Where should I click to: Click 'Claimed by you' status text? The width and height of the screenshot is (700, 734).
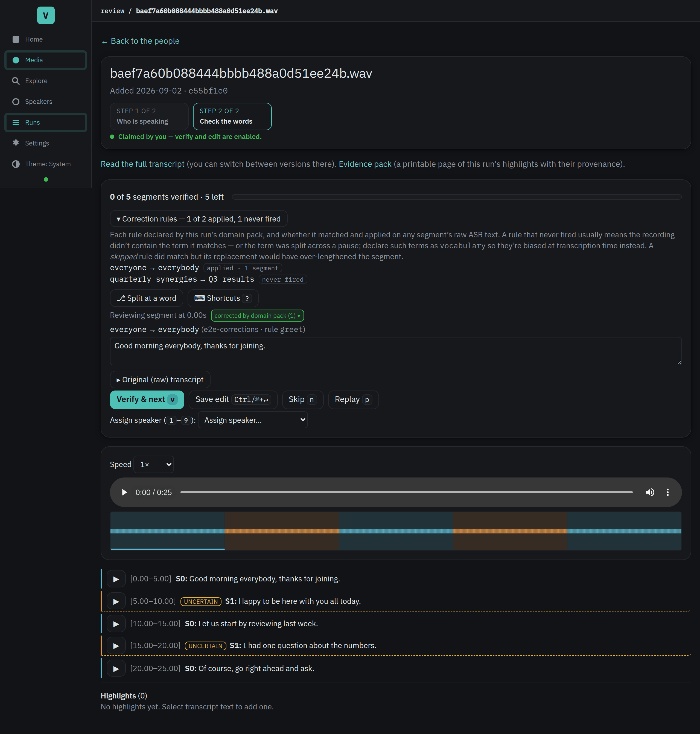coord(189,136)
